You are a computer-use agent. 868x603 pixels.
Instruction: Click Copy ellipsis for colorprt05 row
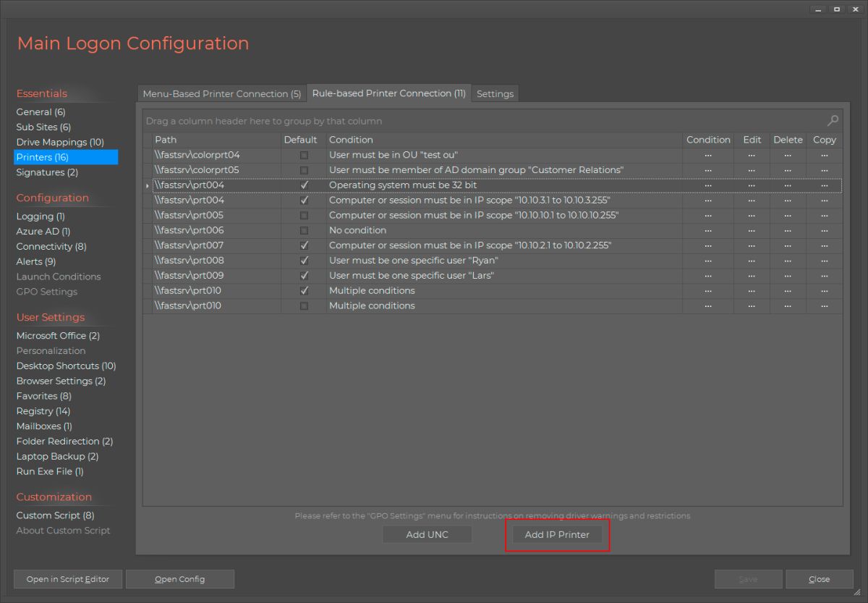[x=824, y=170]
